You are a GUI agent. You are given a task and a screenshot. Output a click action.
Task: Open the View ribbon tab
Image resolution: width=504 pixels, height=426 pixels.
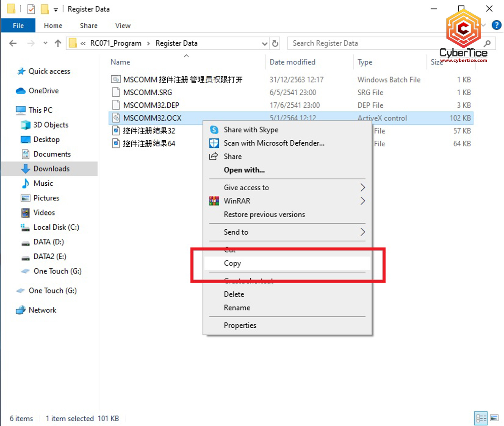click(x=123, y=26)
